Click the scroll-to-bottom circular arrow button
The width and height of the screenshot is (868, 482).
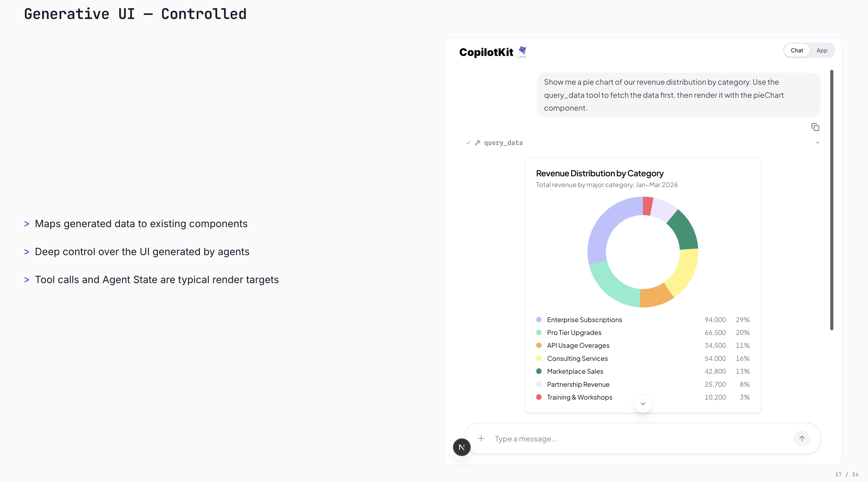643,403
